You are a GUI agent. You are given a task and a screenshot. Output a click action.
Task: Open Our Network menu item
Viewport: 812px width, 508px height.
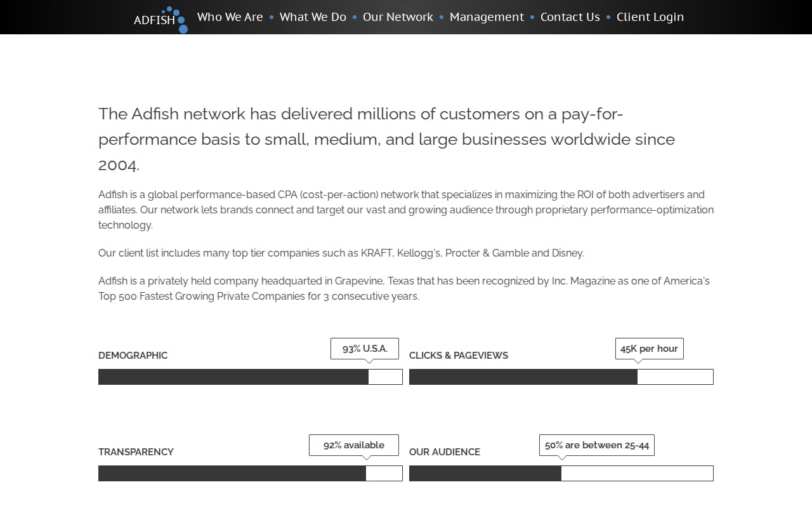pos(398,17)
